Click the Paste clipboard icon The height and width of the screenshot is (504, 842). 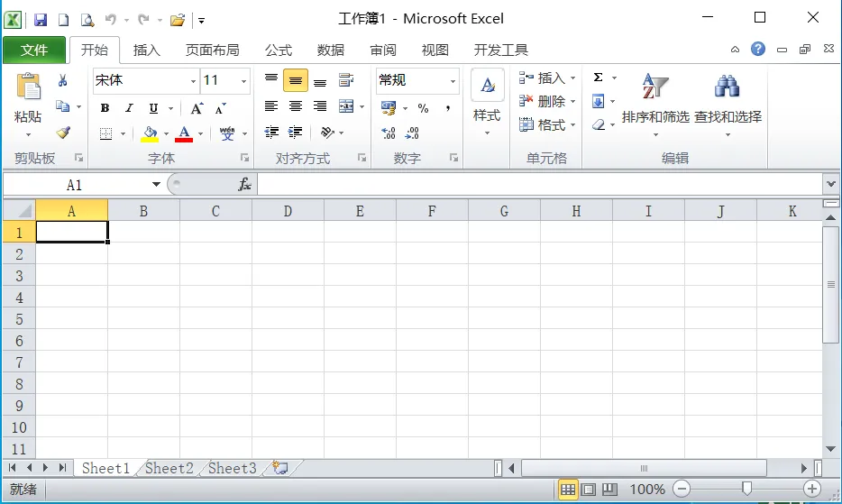click(x=29, y=87)
